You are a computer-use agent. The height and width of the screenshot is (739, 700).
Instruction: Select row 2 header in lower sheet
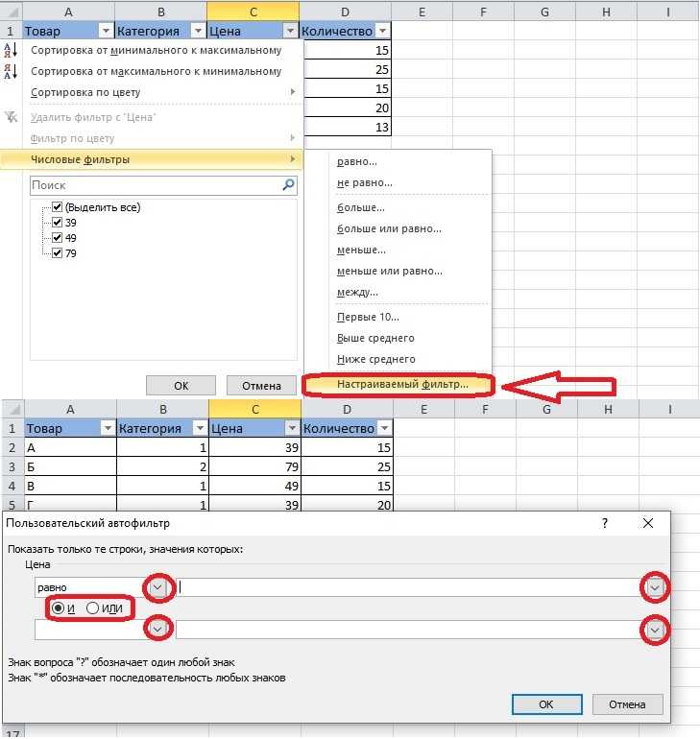click(12, 447)
